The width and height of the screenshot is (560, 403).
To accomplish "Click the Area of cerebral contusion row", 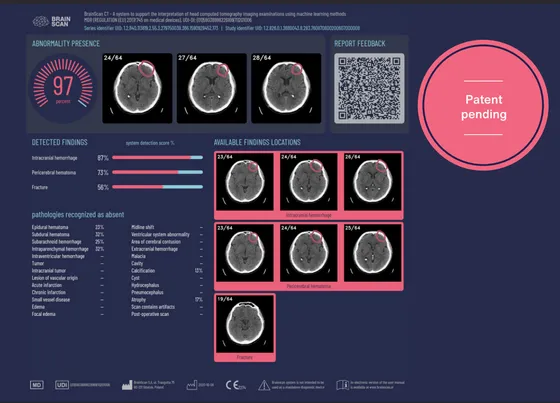I will (x=167, y=242).
